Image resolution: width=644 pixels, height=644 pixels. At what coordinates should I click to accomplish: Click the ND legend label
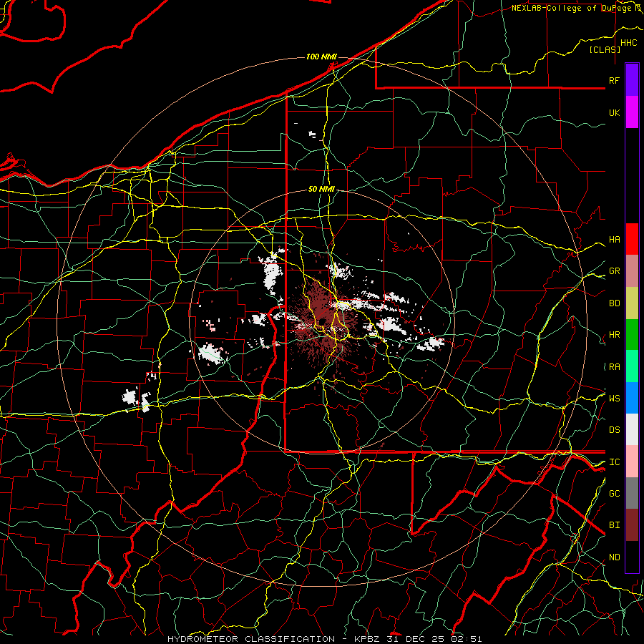click(x=614, y=557)
